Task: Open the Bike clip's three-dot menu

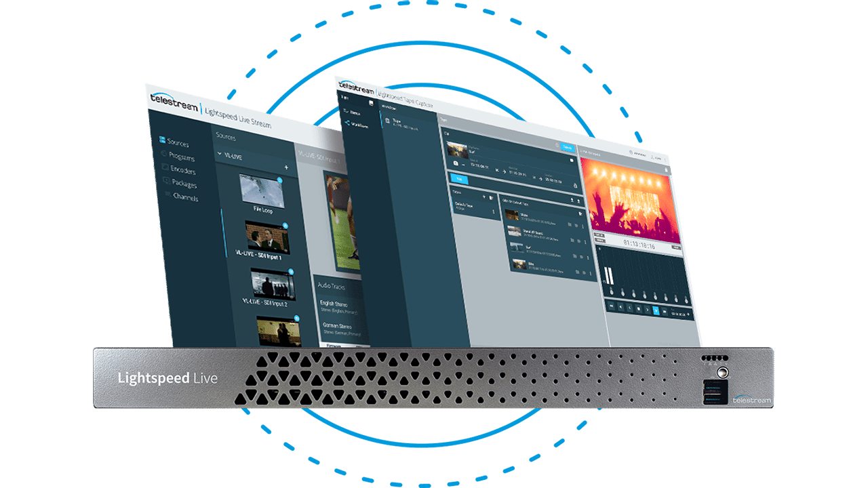Action: click(590, 273)
